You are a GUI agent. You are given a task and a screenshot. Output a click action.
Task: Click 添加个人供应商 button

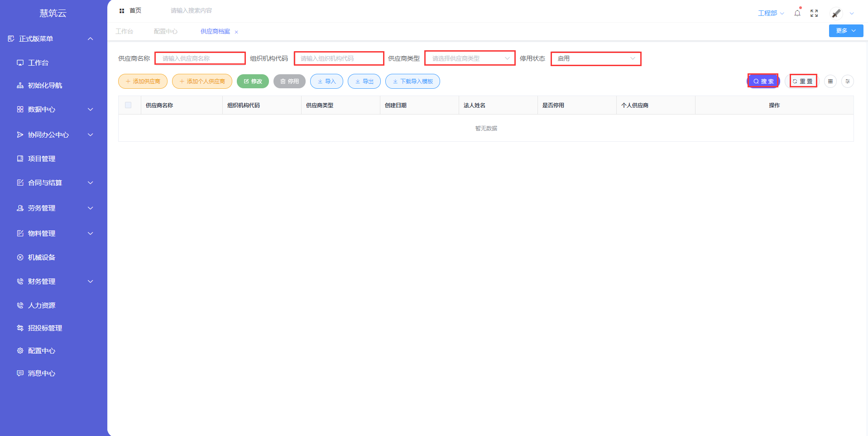point(202,81)
